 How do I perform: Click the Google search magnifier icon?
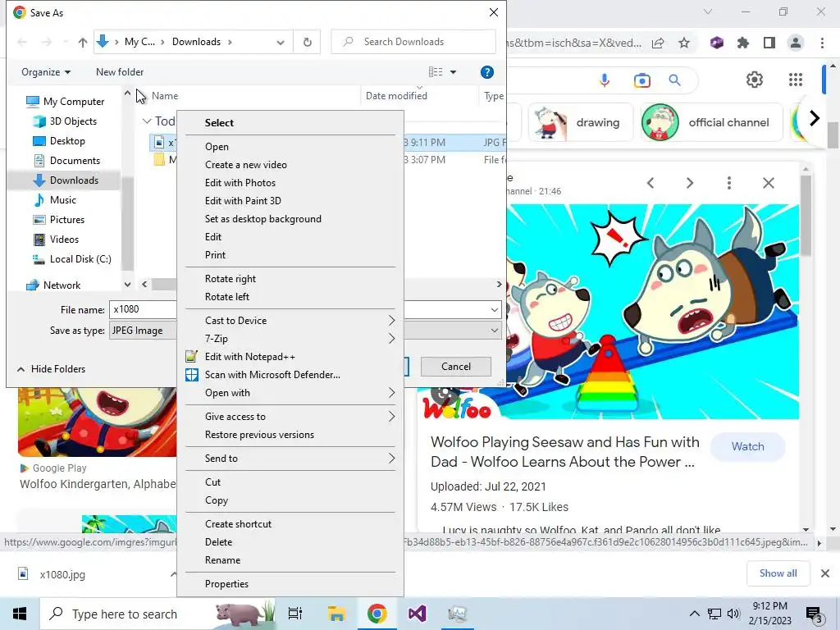click(674, 80)
